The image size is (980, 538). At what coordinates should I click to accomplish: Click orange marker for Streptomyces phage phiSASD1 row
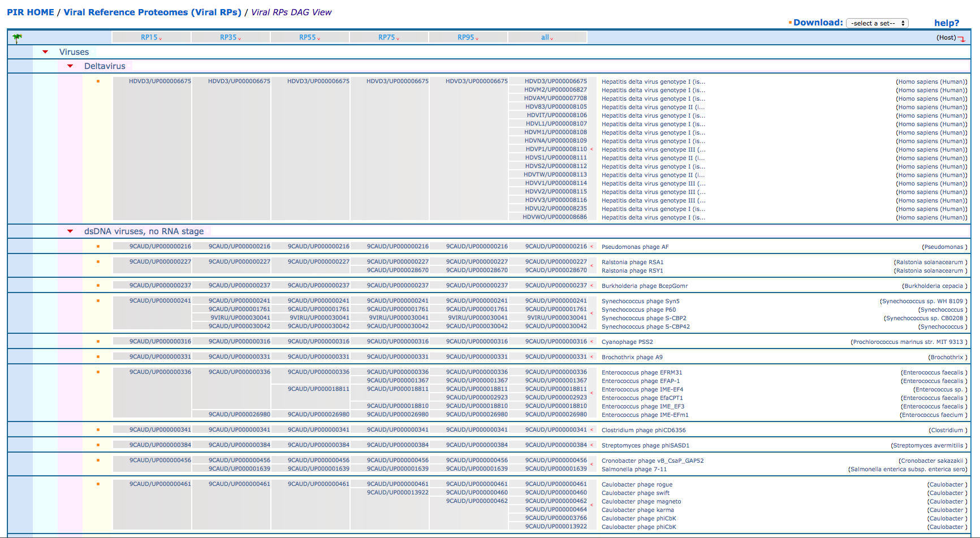tap(98, 445)
